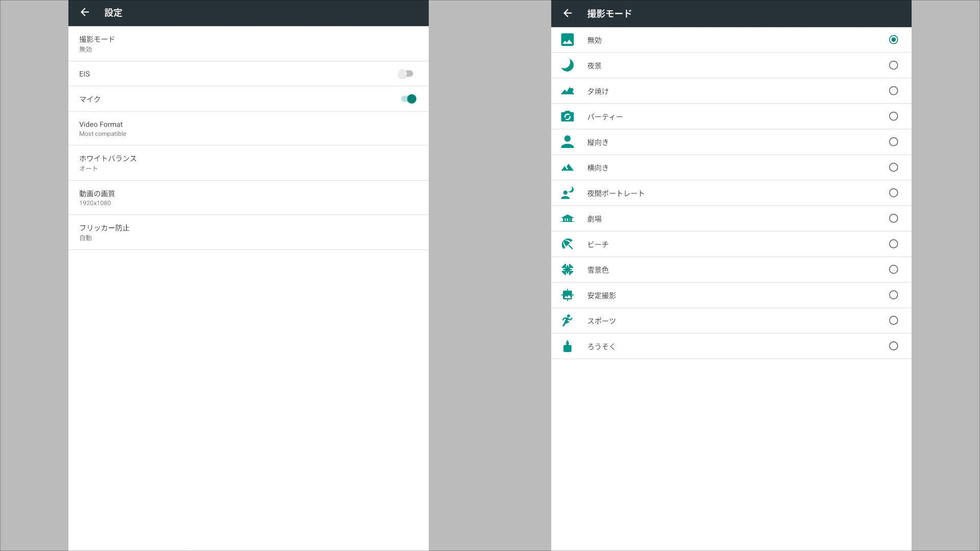Select the 夜間ポートレート list item label

coord(616,193)
